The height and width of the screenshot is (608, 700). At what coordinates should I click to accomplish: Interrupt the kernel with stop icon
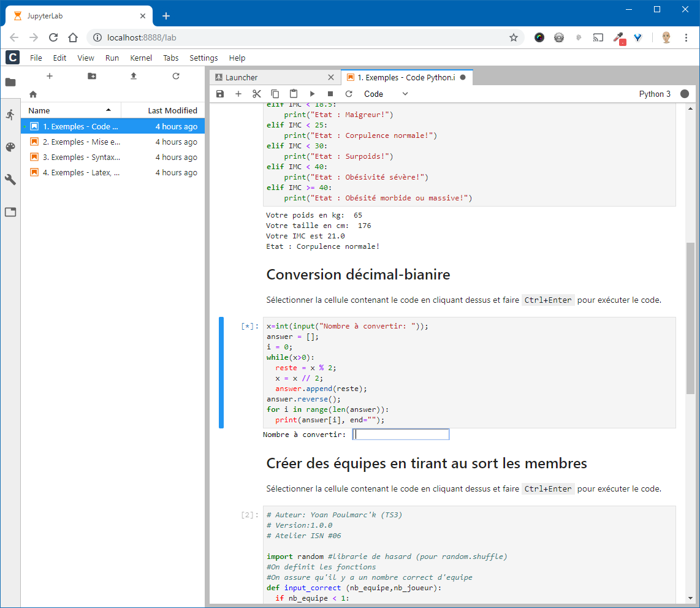pyautogui.click(x=330, y=94)
